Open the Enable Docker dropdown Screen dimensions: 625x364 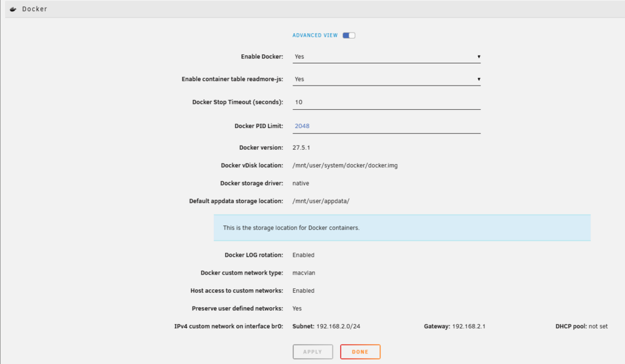click(386, 57)
